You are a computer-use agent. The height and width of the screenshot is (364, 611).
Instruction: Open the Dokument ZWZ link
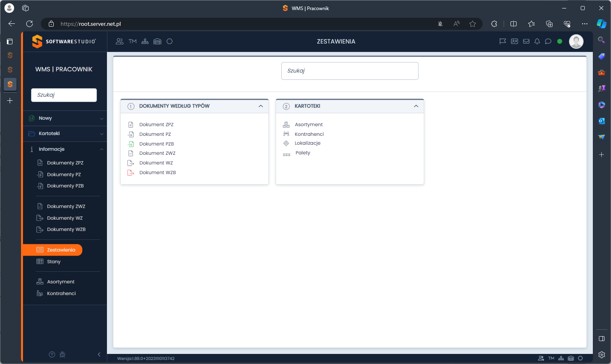pyautogui.click(x=157, y=153)
